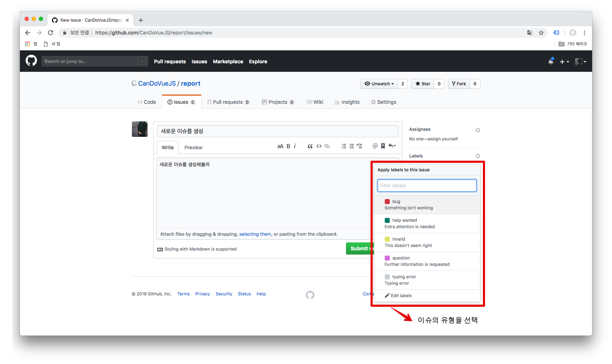Click Edit labels in dropdown

click(427, 296)
